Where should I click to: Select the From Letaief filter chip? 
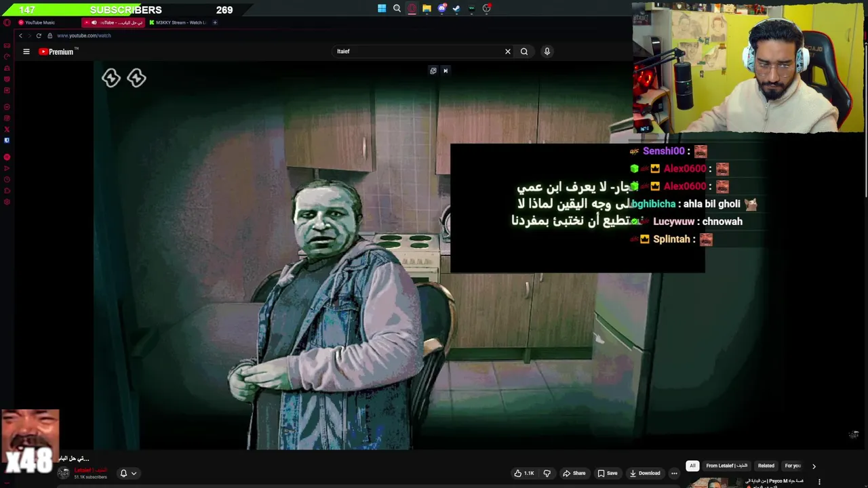[x=726, y=466]
